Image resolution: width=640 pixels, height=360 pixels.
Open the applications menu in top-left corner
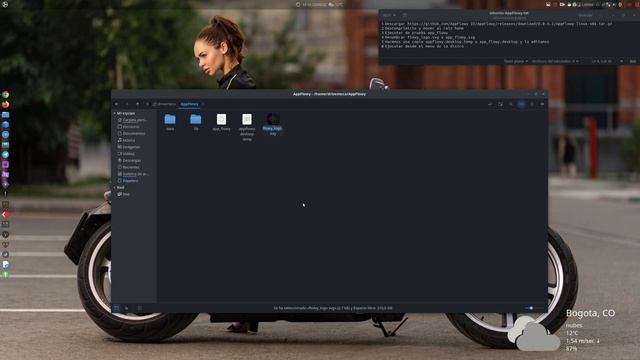pos(5,4)
